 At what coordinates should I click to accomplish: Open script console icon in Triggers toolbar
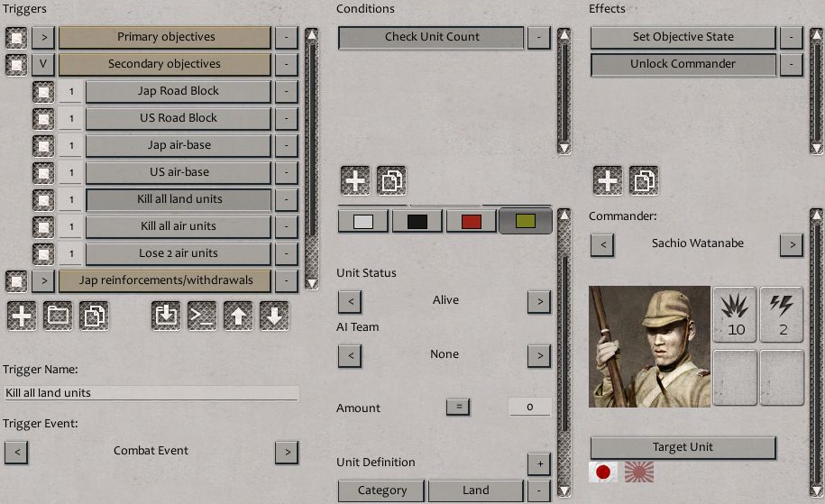click(202, 316)
